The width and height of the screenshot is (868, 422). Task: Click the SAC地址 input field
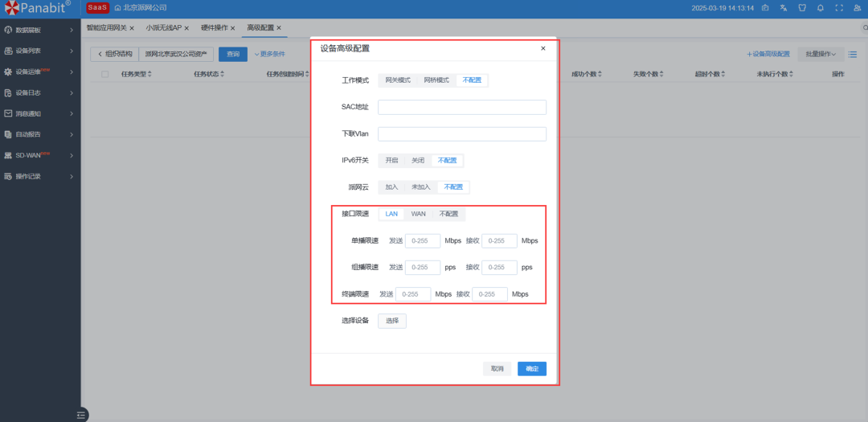coord(462,108)
